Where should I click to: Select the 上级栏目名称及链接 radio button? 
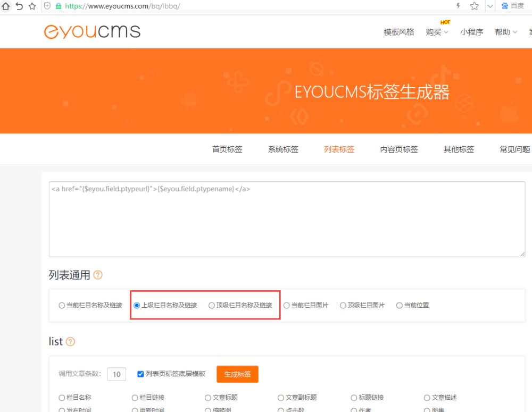(x=137, y=306)
